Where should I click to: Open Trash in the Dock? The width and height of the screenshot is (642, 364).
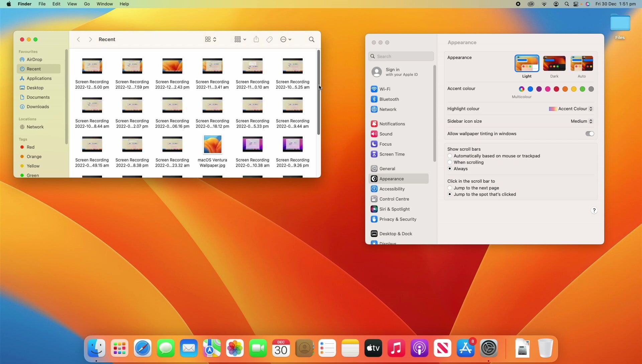point(546,348)
